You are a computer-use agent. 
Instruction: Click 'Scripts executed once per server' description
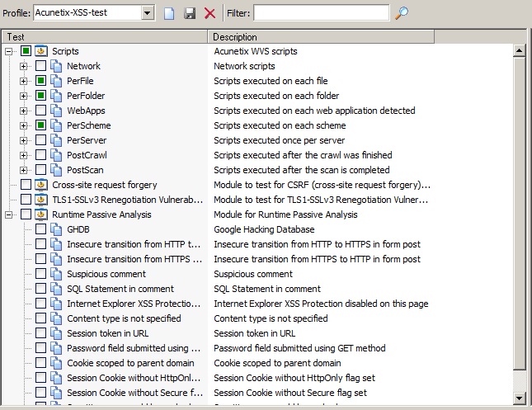(279, 140)
